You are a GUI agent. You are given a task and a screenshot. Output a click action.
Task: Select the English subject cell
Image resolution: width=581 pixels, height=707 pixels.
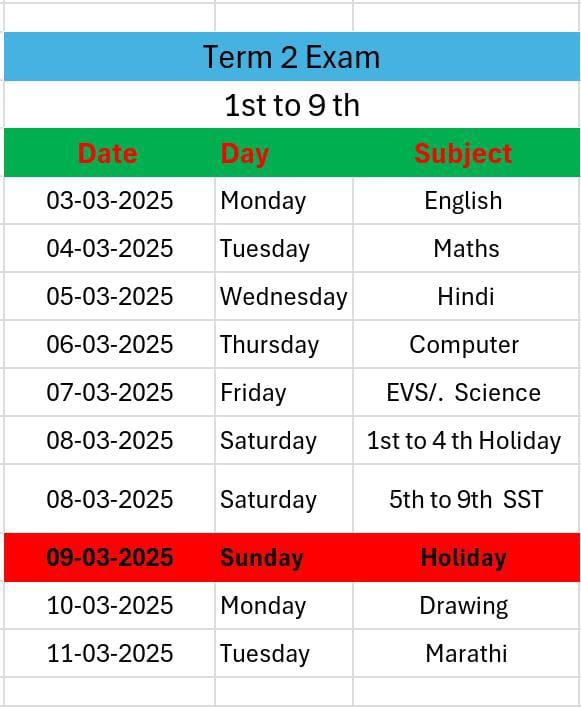coord(466,200)
